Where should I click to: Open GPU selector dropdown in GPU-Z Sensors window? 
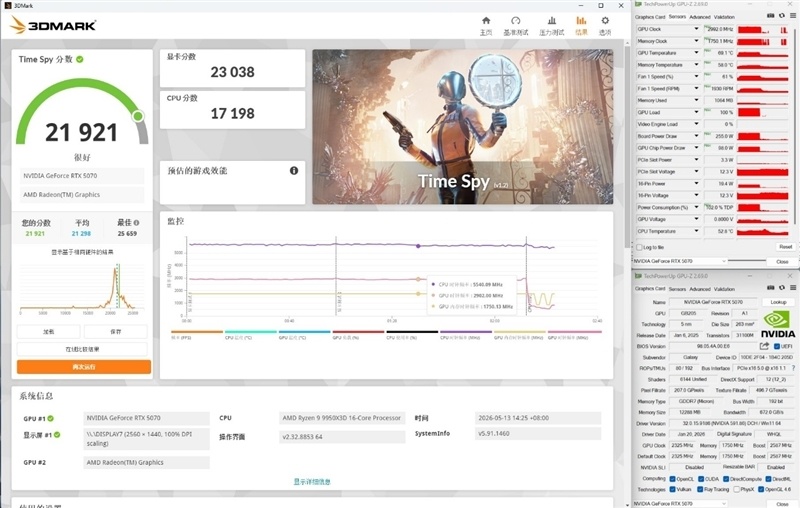coord(680,261)
